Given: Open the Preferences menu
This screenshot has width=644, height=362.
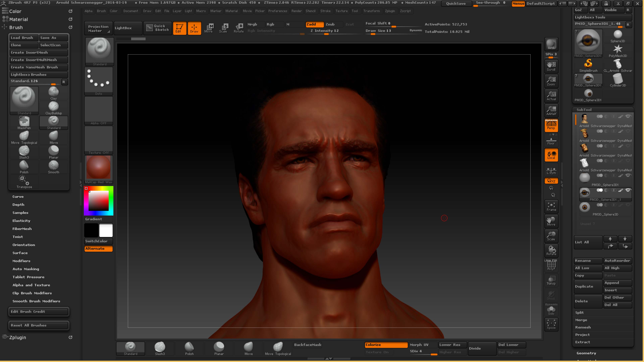Looking at the screenshot, I should pos(278,11).
